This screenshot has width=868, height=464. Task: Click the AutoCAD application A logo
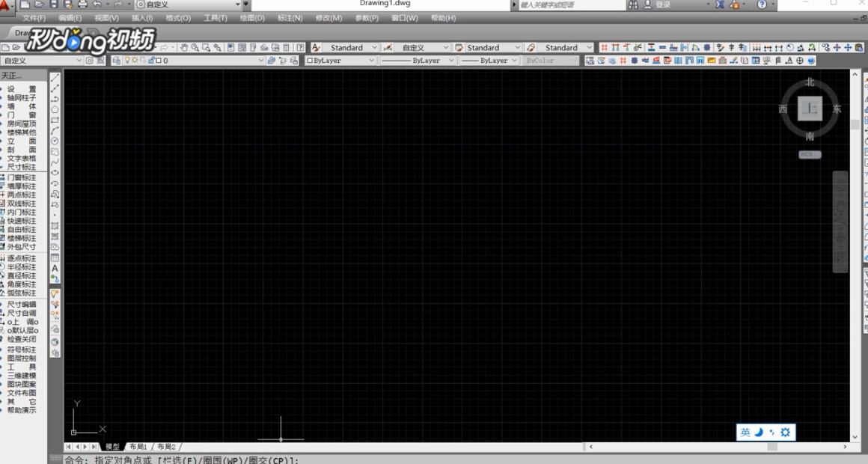(5, 5)
